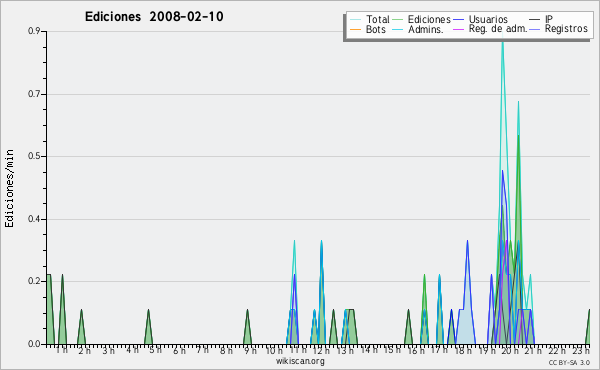Click the Reg. de adm. magenta line
600x370 pixels.
tap(458, 29)
